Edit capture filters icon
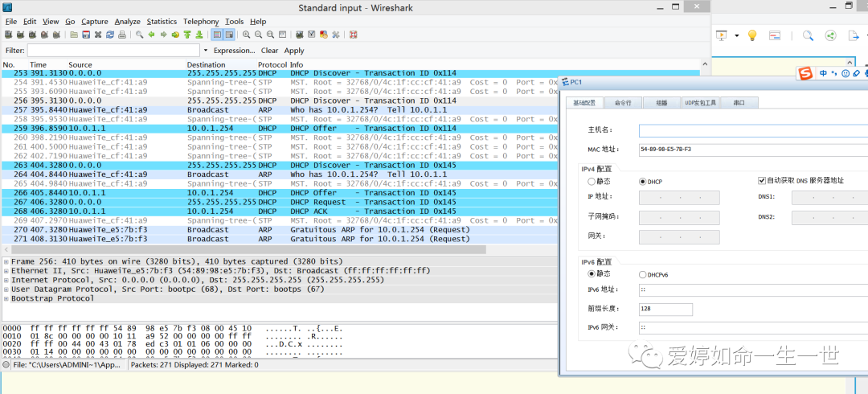Image resolution: width=868 pixels, height=394 pixels. click(x=300, y=35)
